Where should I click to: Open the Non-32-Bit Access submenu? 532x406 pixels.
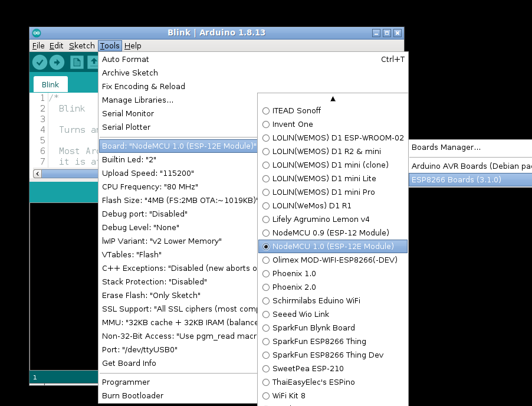coord(179,336)
